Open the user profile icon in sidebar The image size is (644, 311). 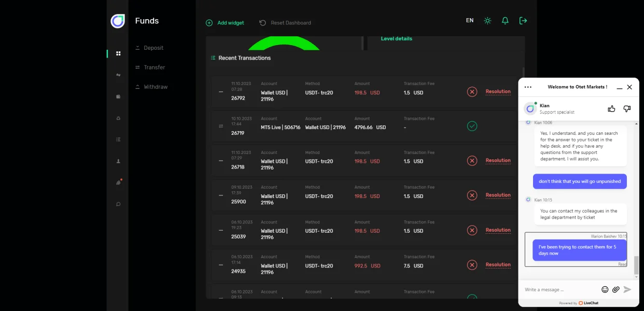118,161
